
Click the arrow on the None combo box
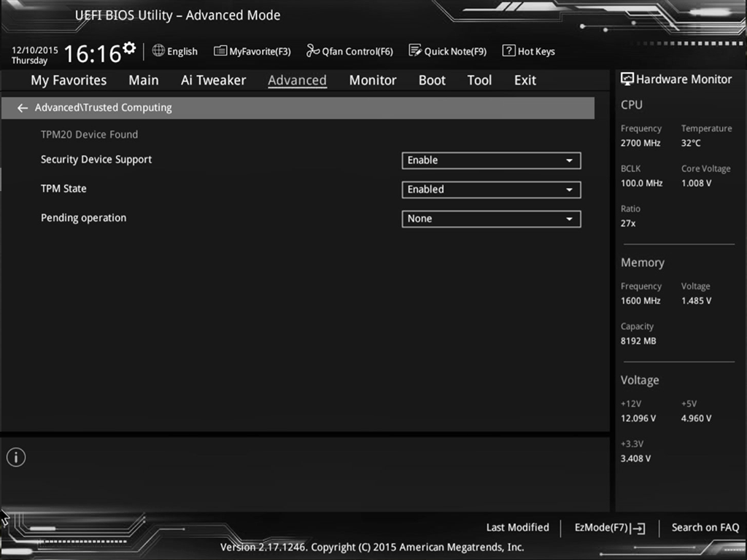(x=569, y=219)
